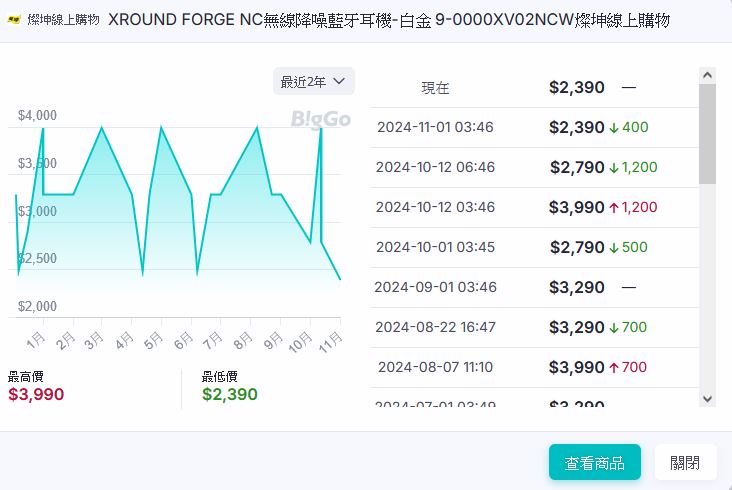This screenshot has height=490, width=732.
Task: Click the 最低價 $2,390 value
Action: 230,394
